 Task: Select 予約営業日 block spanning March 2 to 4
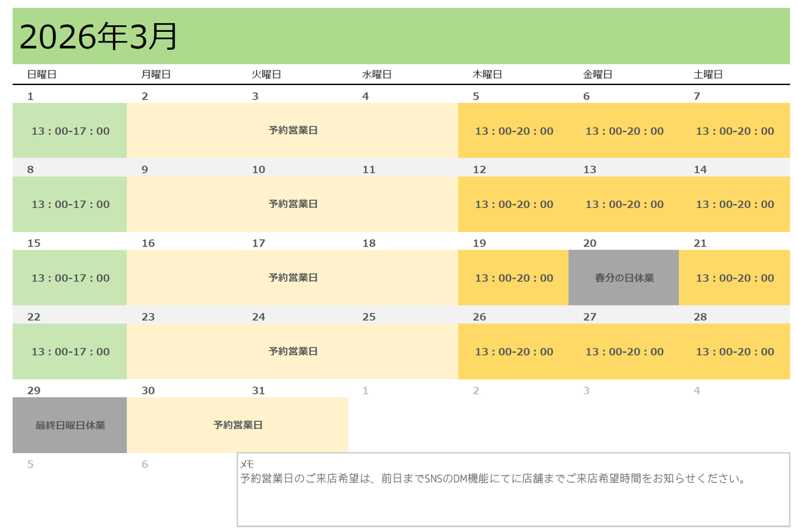click(x=293, y=131)
